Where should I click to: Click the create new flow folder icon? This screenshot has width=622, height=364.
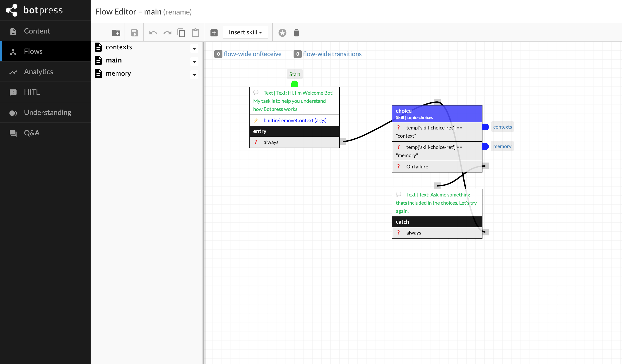[x=116, y=33]
